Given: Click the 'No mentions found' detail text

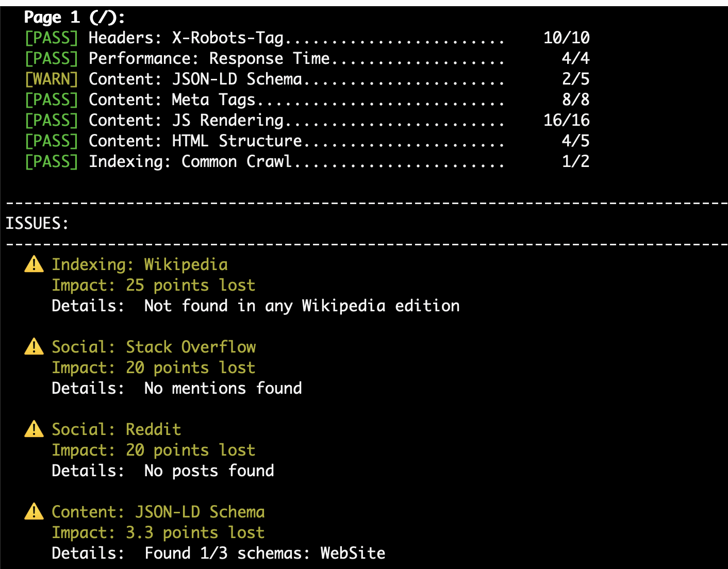Looking at the screenshot, I should pos(223,388).
